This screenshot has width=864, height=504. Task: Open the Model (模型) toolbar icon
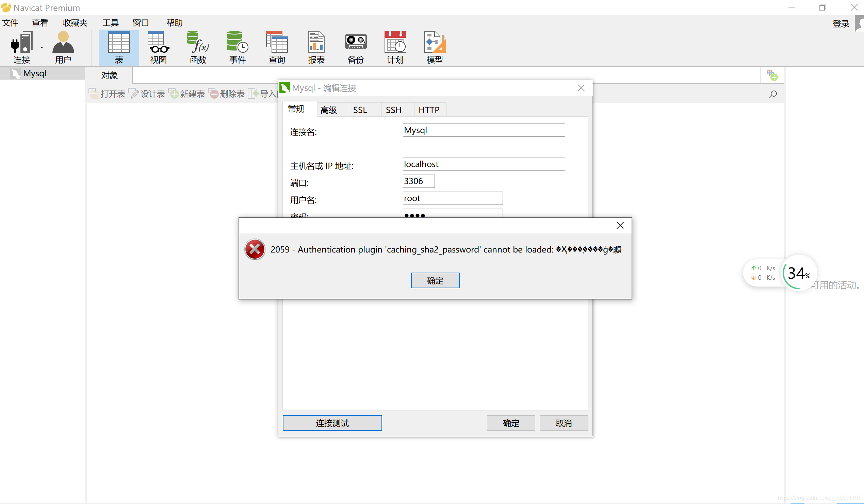435,47
